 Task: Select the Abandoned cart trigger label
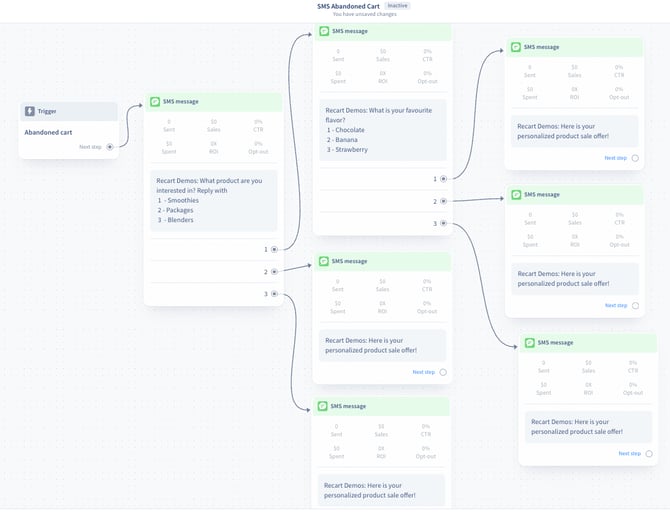tap(48, 131)
